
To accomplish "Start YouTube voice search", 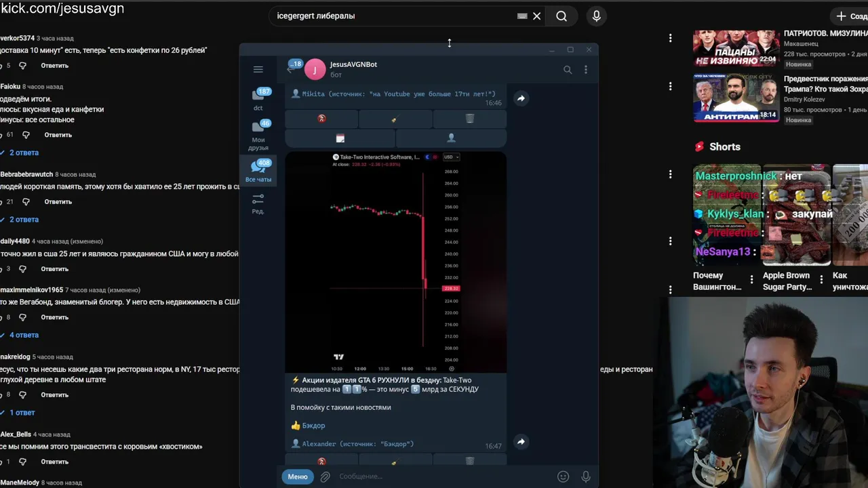I will tap(597, 16).
